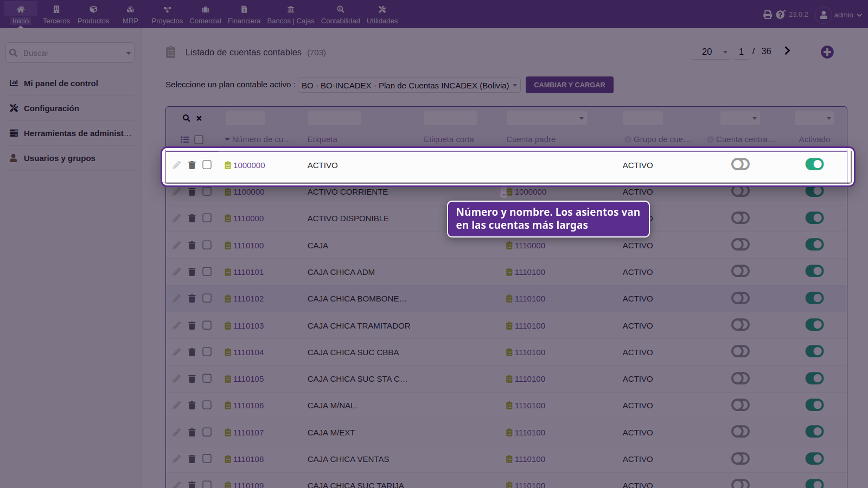The width and height of the screenshot is (868, 488).
Task: Click the ACTIVO DISPONIBLE label
Action: (x=348, y=219)
